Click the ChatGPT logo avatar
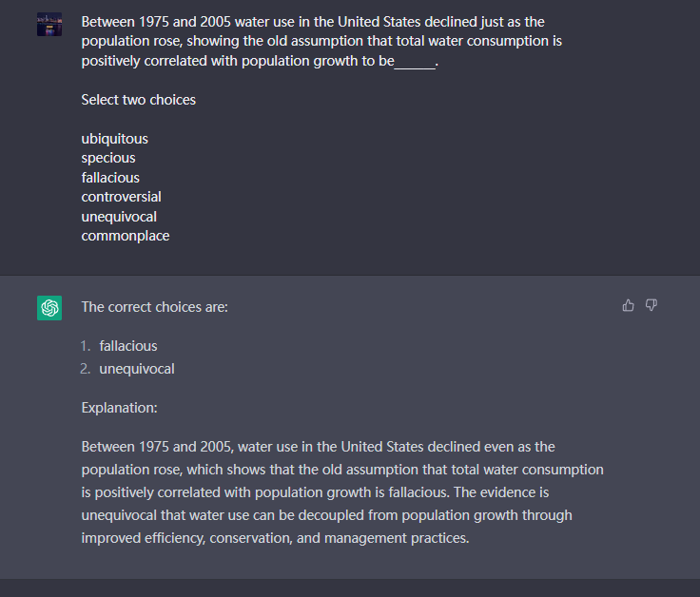 click(49, 308)
